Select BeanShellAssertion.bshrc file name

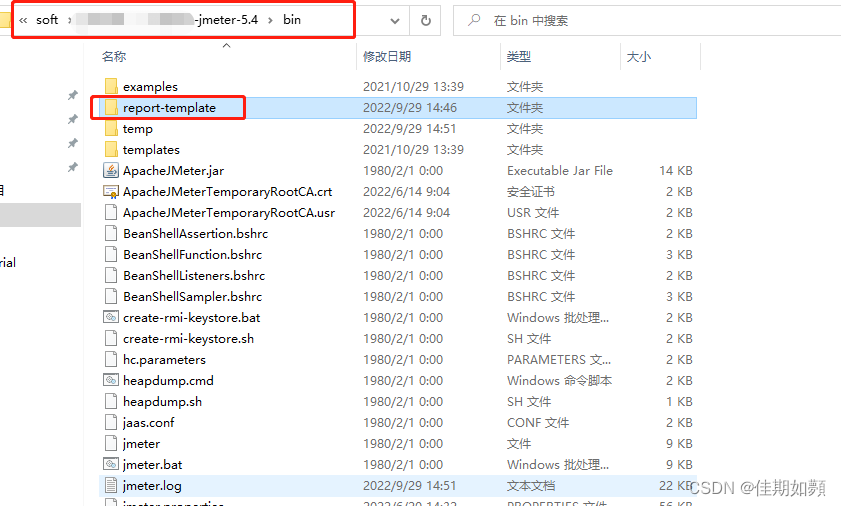pos(195,233)
